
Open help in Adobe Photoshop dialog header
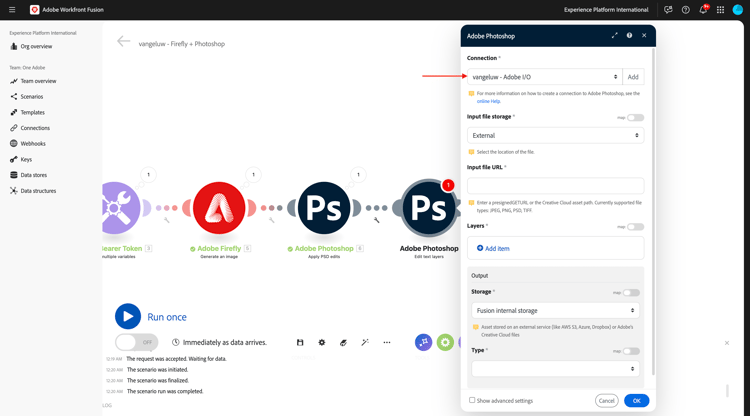[629, 35]
